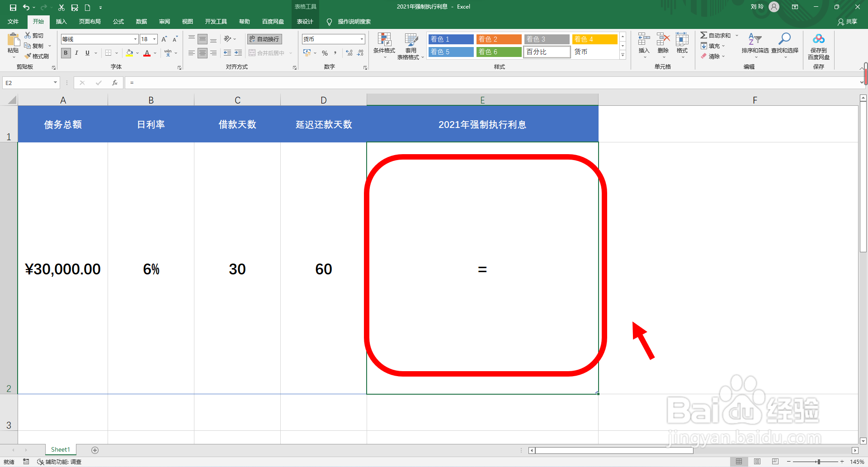Open the font size dropdown
The image size is (868, 467).
[154, 39]
